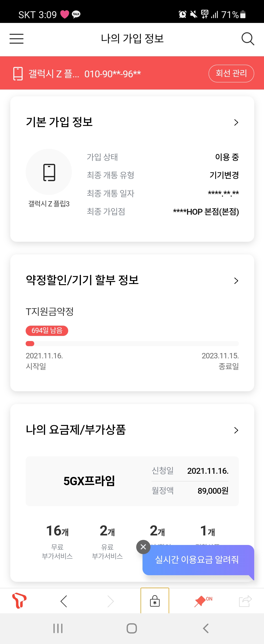The height and width of the screenshot is (644, 264).
Task: Tap the share icon in bottom bar
Action: 245,601
